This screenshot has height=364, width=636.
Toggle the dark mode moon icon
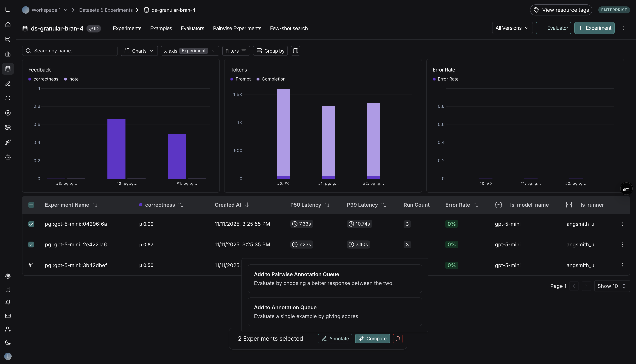(8, 342)
